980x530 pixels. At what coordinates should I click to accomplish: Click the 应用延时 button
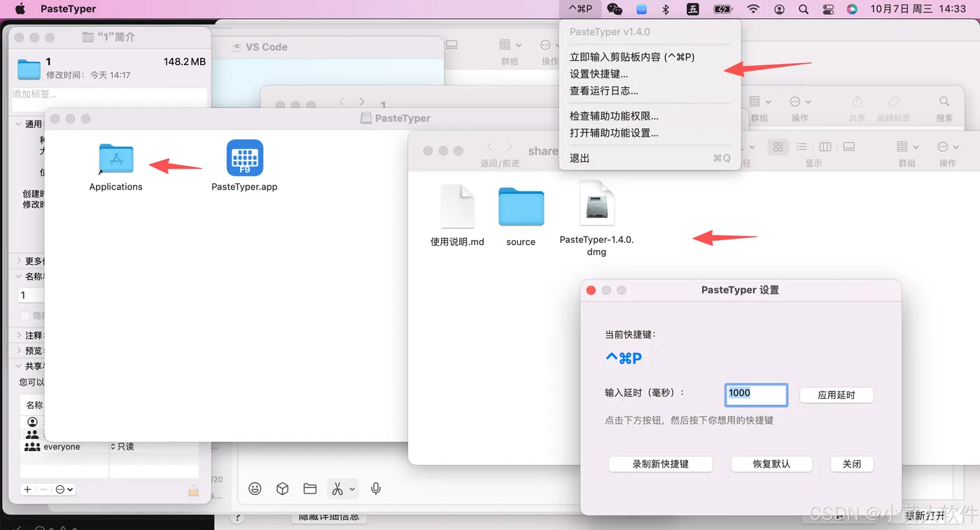836,395
